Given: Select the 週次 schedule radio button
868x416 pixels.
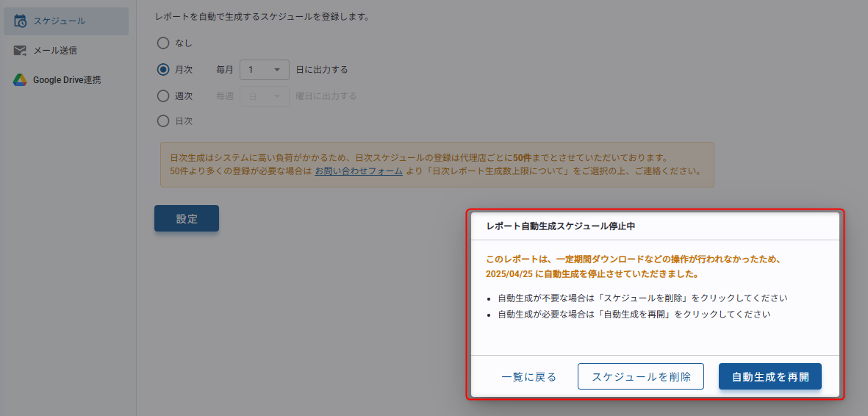Looking at the screenshot, I should click(x=163, y=96).
